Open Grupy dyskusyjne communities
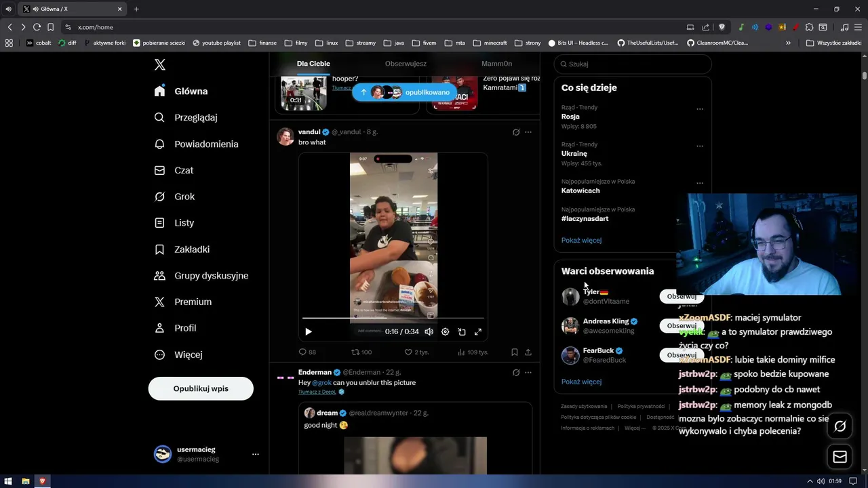This screenshot has width=868, height=488. (201, 275)
